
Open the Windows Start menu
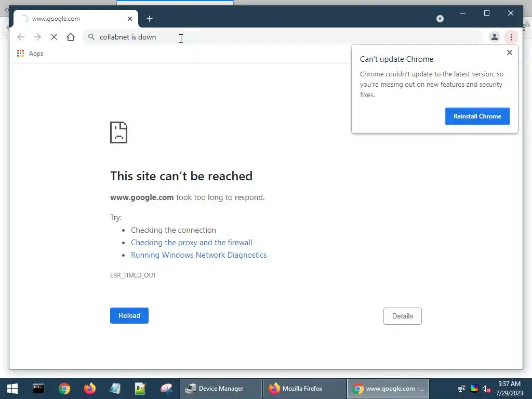click(12, 389)
